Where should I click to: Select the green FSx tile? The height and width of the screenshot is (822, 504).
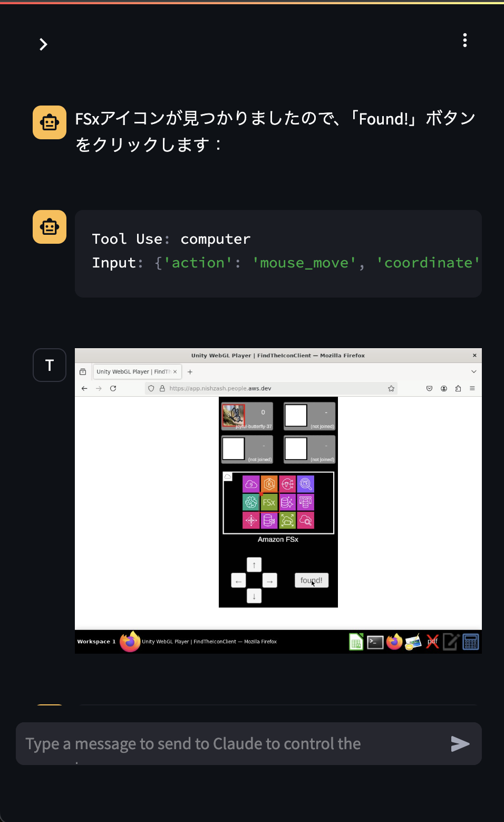click(x=269, y=502)
